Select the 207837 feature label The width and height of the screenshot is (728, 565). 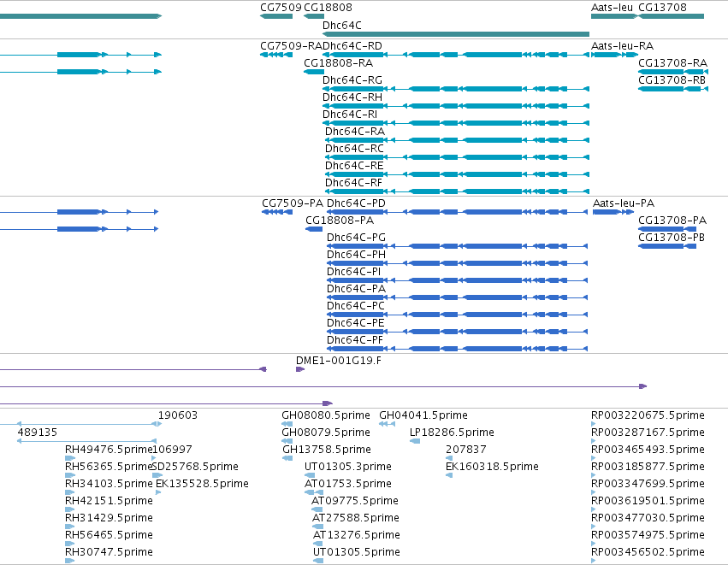465,450
